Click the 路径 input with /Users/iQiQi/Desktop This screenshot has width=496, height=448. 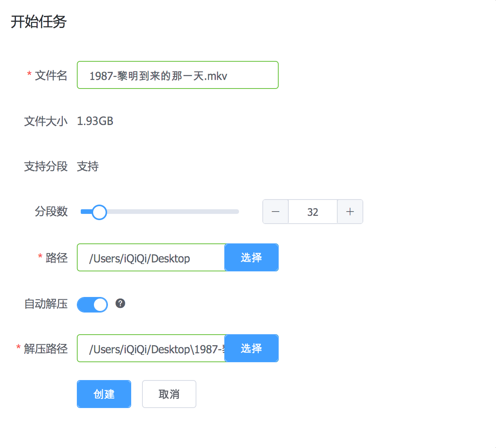tap(151, 257)
